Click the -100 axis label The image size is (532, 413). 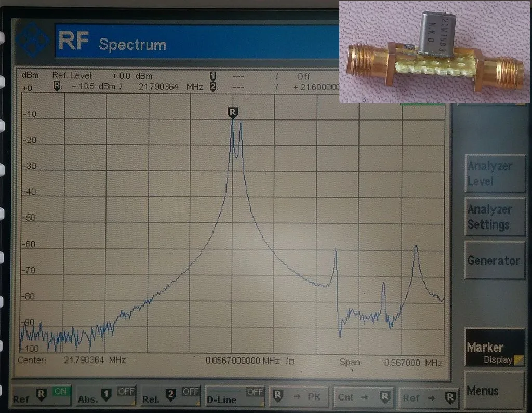pos(30,349)
